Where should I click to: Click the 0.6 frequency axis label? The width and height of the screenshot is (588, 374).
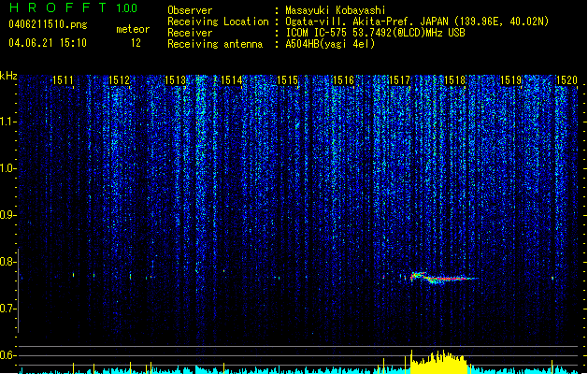pos(7,355)
